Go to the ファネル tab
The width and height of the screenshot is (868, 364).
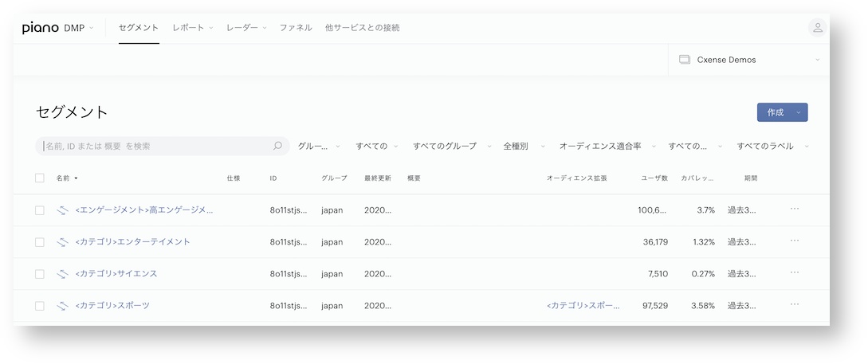click(x=296, y=28)
